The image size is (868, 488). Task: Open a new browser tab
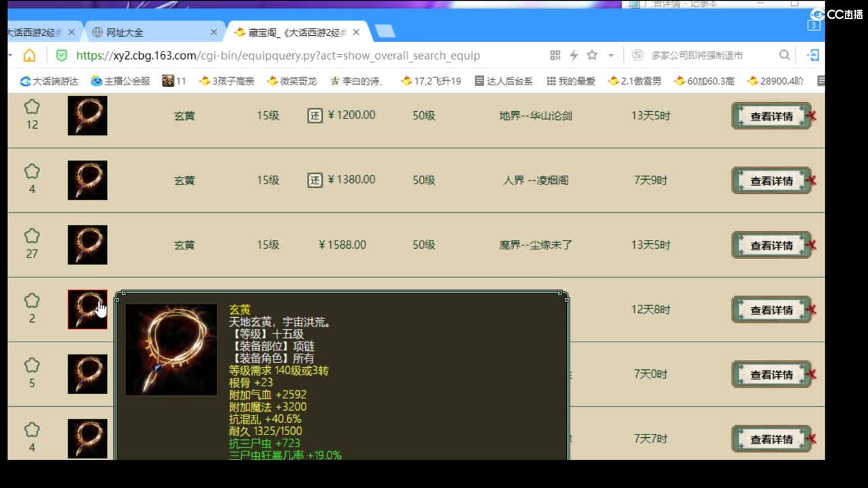tap(384, 31)
